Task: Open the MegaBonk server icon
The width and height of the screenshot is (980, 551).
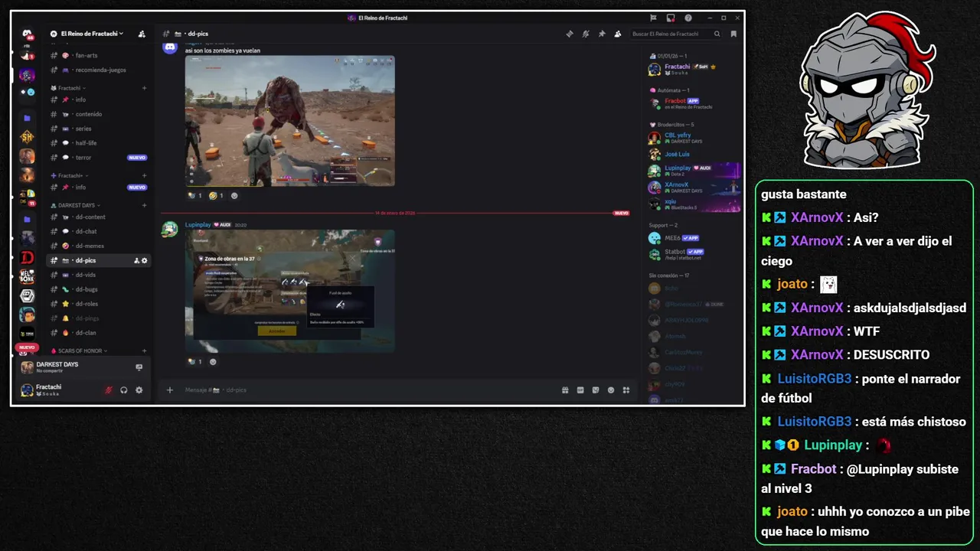Action: (x=27, y=276)
